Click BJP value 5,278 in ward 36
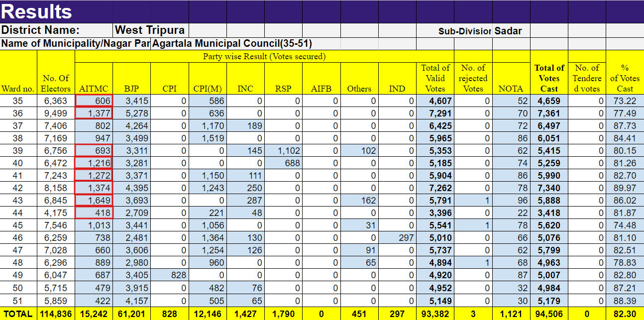Image resolution: width=644 pixels, height=320 pixels. pyautogui.click(x=131, y=113)
